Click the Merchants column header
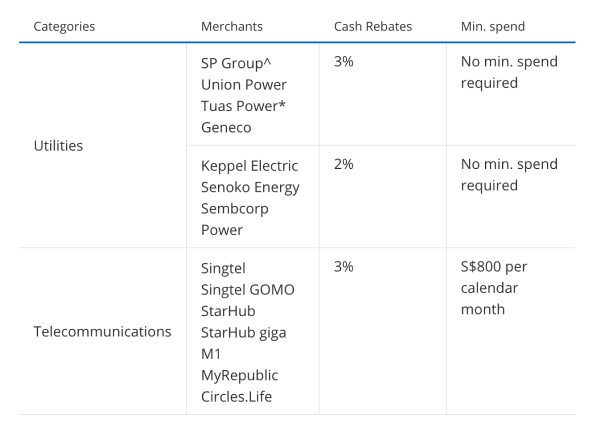 click(x=234, y=25)
